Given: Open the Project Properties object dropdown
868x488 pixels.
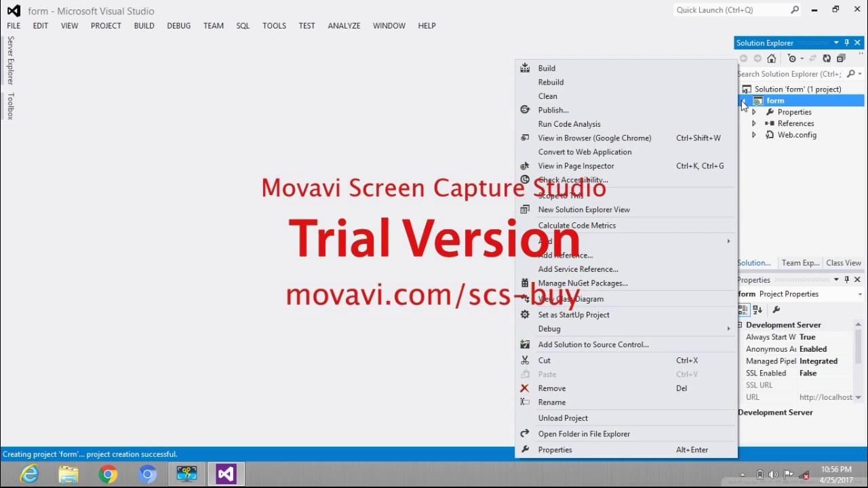Looking at the screenshot, I should coord(860,294).
